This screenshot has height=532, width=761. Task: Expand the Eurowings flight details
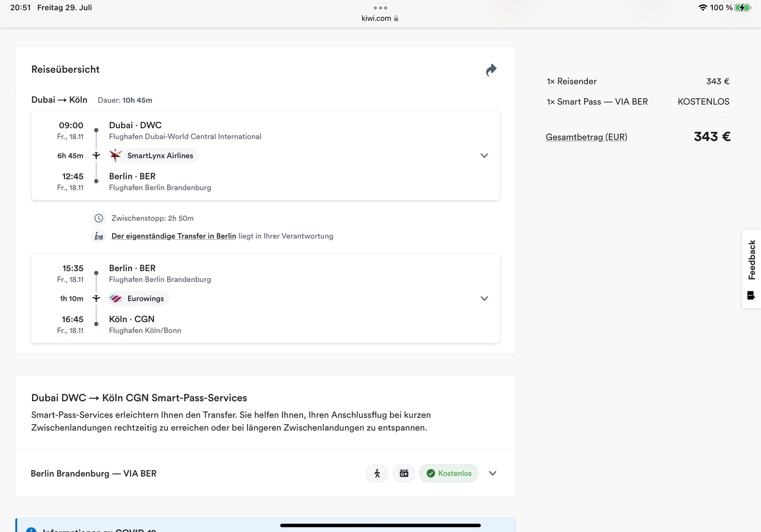pos(484,299)
